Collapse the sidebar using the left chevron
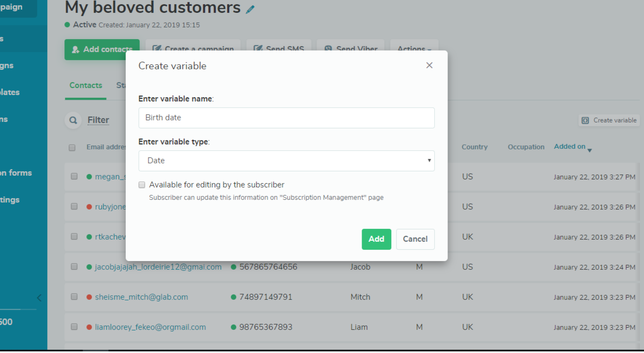Viewport: 644px width, 353px height. [39, 298]
